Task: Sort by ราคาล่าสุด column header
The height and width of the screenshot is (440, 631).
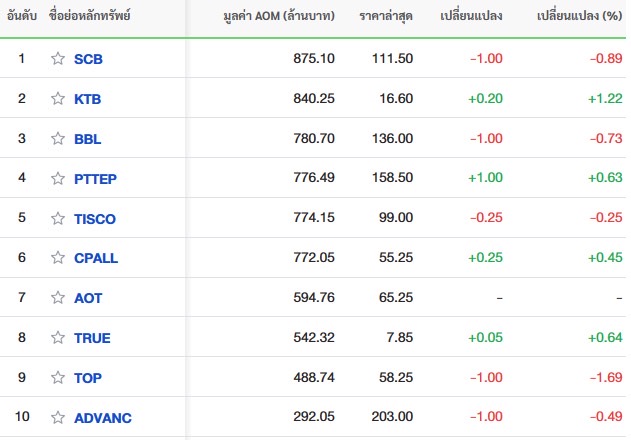Action: tap(386, 16)
